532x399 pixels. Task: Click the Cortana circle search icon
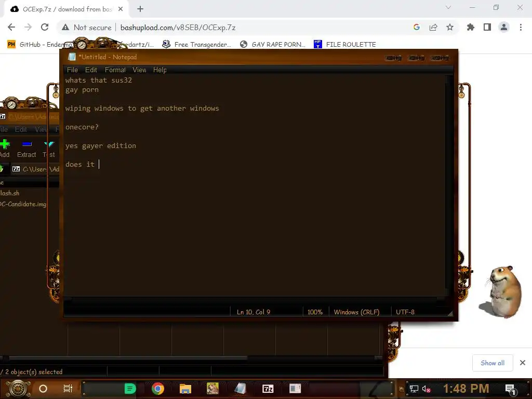point(43,389)
